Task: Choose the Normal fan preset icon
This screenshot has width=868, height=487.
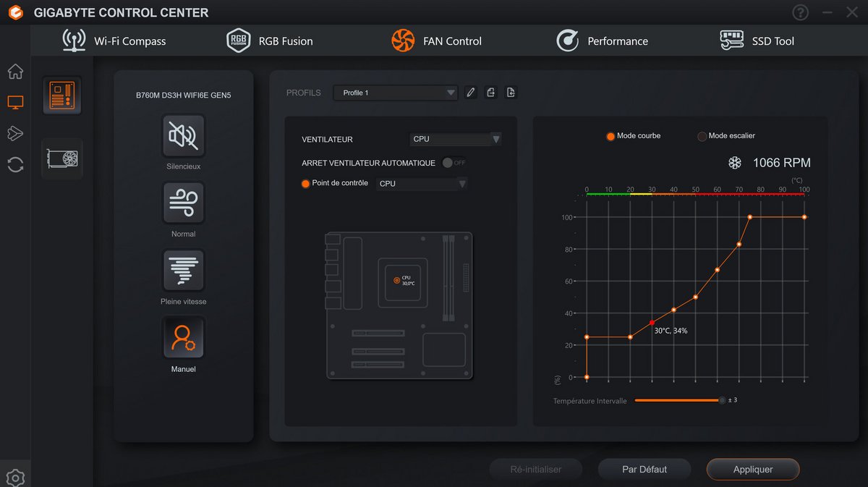Action: [x=183, y=203]
